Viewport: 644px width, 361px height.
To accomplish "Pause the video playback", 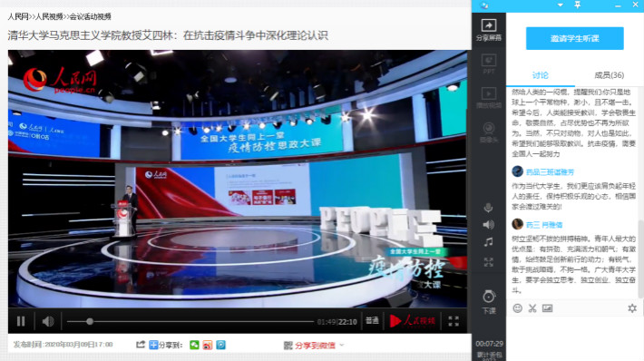I will click(21, 321).
